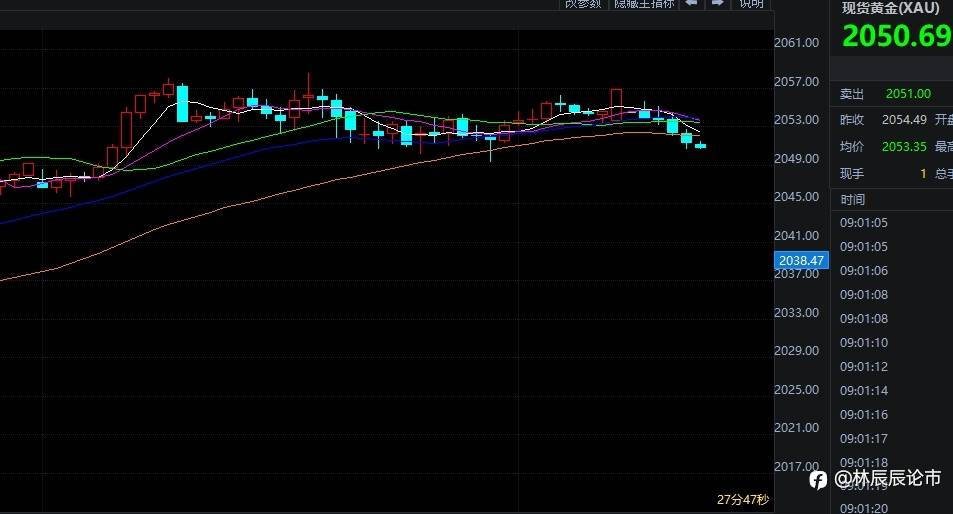Screen dimensions: 953x514
Task: Click the 27分47秒 countdown timer
Action: click(x=743, y=499)
